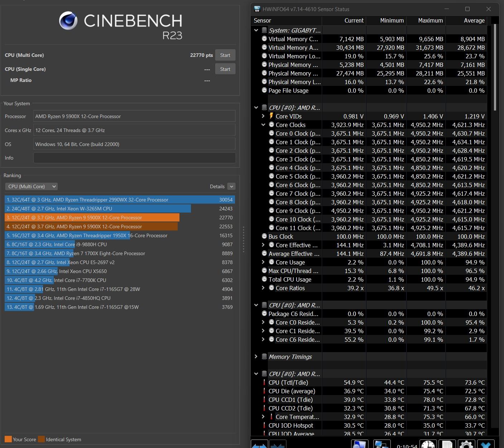This screenshot has height=448, width=504.
Task: Click the thermometer icon beside CPU CCD1 (Tdie)
Action: 264,400
